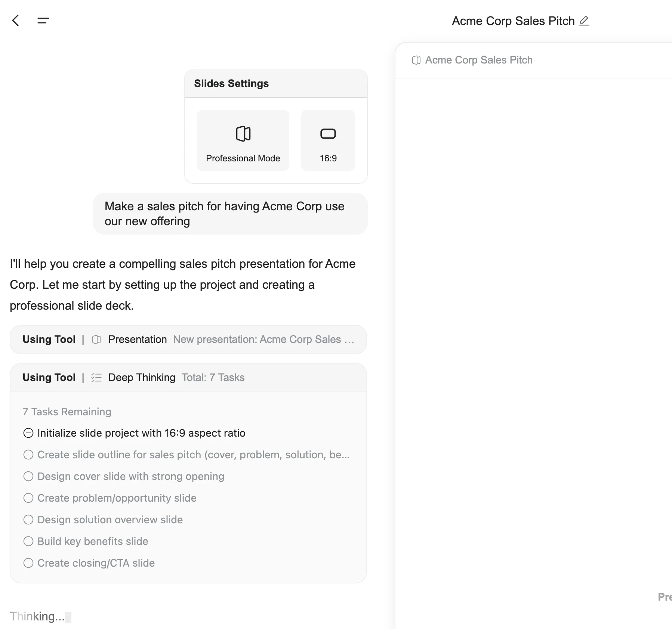Toggle the Design cover slide task circle

(x=28, y=476)
